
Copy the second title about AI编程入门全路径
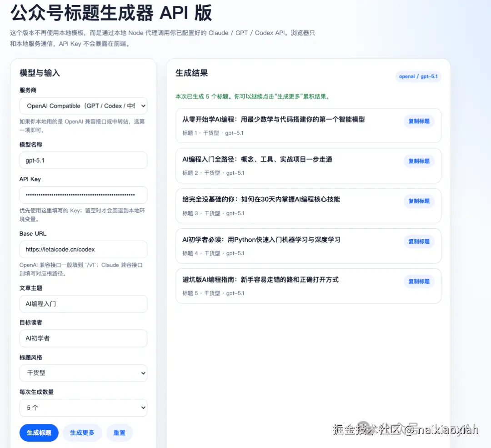coord(418,161)
